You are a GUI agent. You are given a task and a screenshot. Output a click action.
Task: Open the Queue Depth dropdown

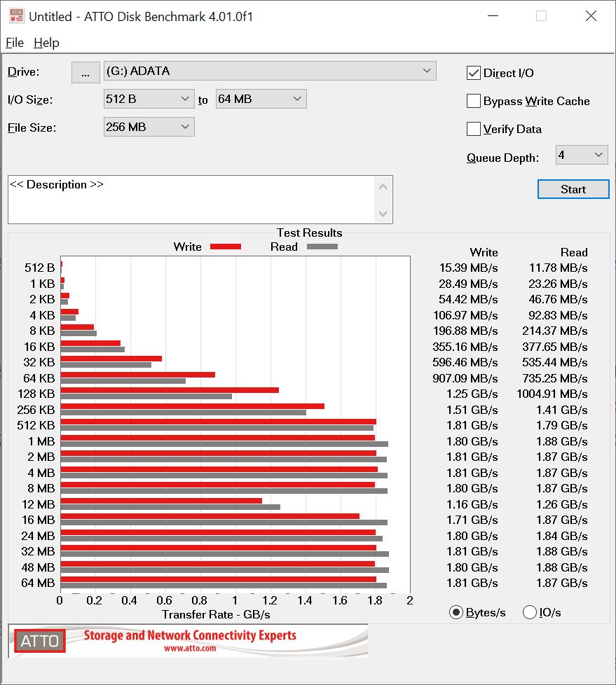pyautogui.click(x=582, y=155)
